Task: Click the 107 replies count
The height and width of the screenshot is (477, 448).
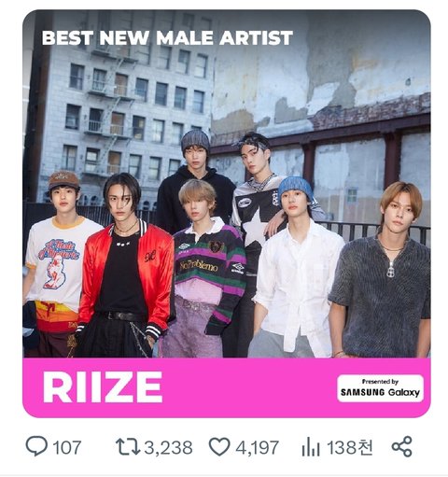Action: point(67,447)
